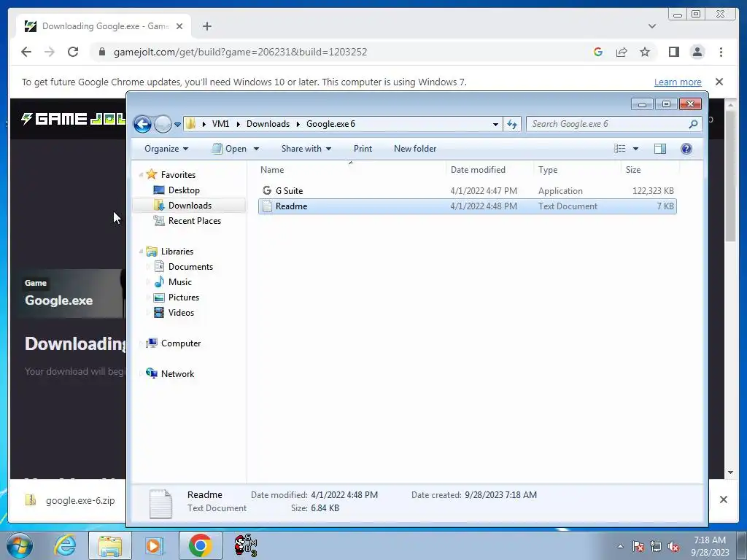Select Desktop in Favorites

click(x=184, y=190)
